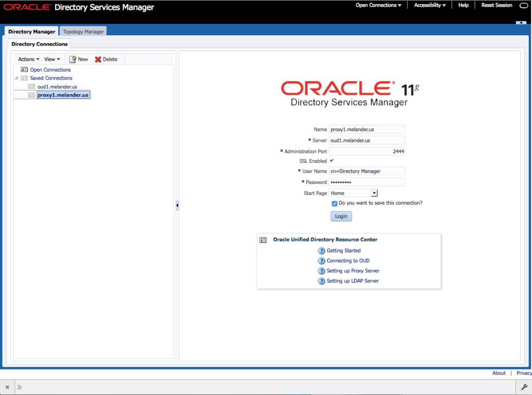Collapse the left panel using the splitter arrow
This screenshot has width=532, height=395.
tap(177, 205)
